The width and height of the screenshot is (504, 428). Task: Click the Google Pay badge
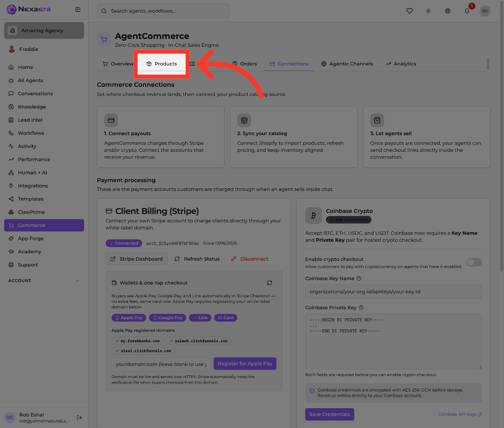click(168, 318)
